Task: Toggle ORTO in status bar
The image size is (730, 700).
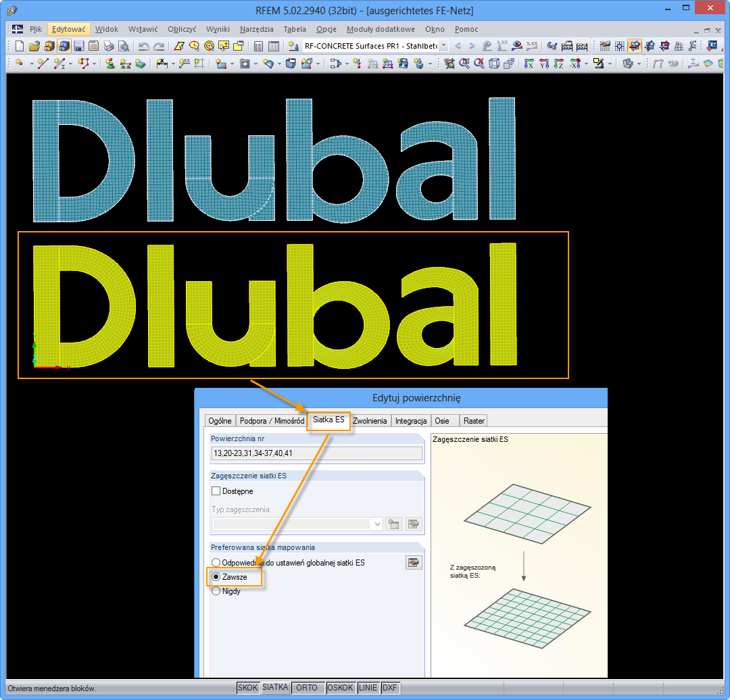Action: point(307,687)
